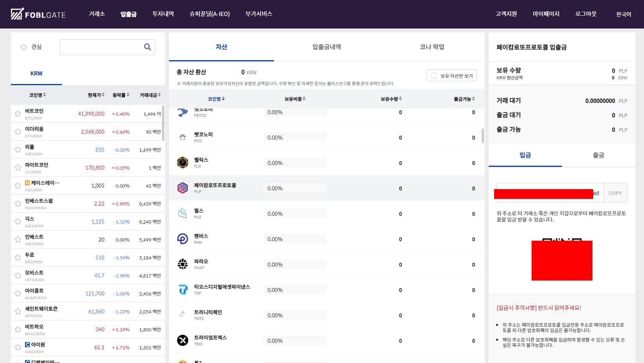Star 이더리움 ETH/KRW as favorite
This screenshot has width=644, height=363.
point(18,132)
